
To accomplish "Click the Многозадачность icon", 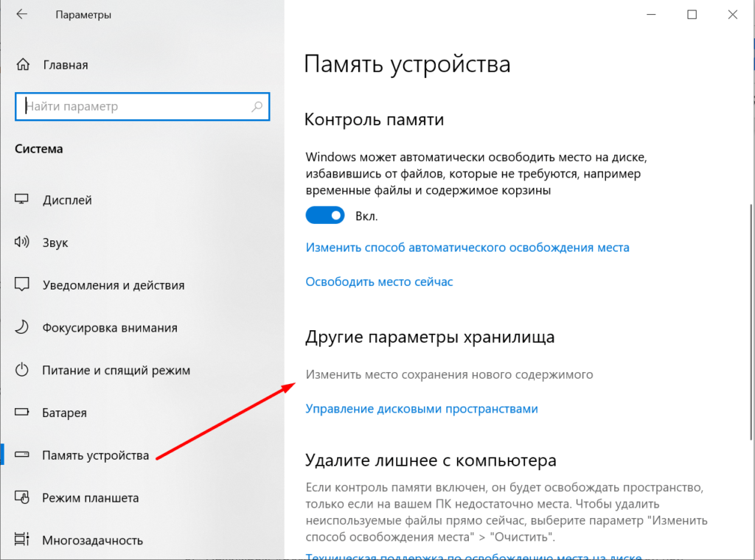I will (21, 539).
